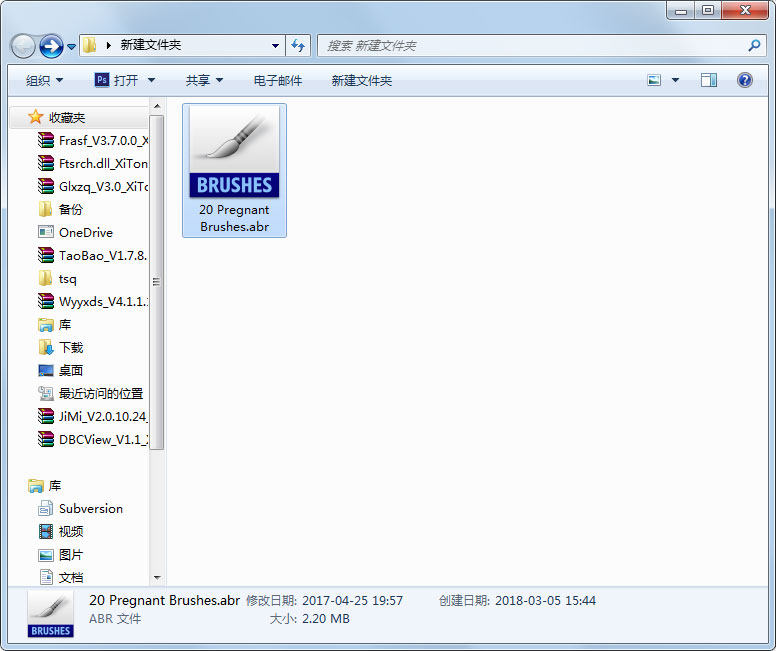The width and height of the screenshot is (776, 651).
Task: Maximize the Explorer window
Action: pyautogui.click(x=708, y=11)
